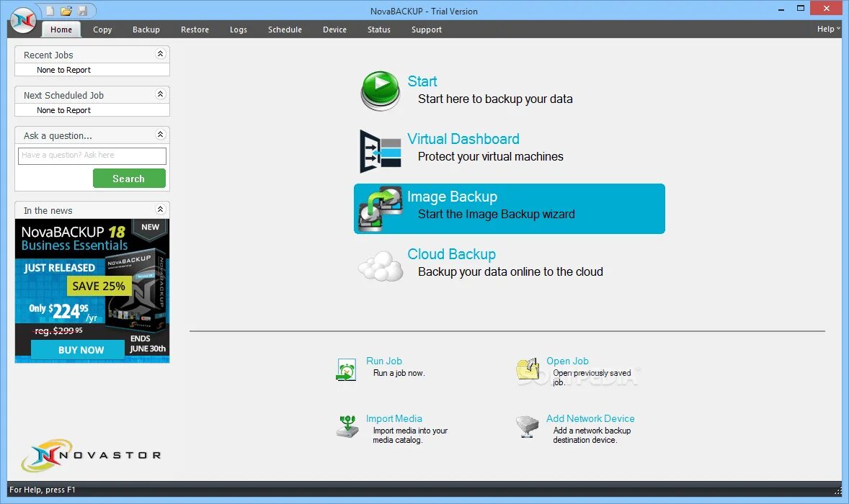Click 'For Help, press F1' in status bar
This screenshot has width=849, height=504.
tap(43, 490)
